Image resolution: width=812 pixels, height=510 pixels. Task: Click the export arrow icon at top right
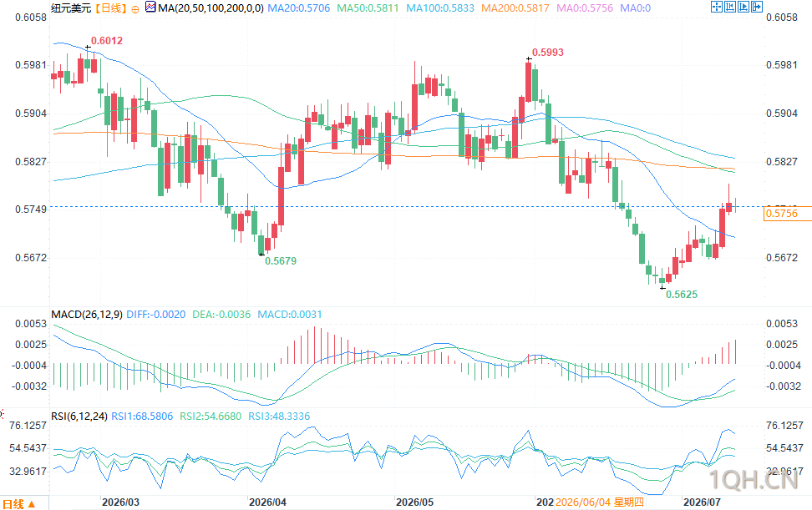click(x=757, y=7)
